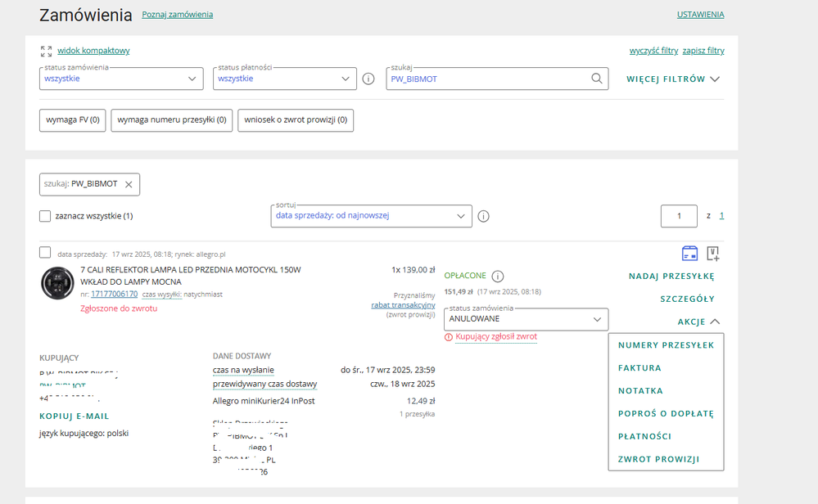Choose 'FAKTURA' from the actions menu
818x504 pixels.
coord(639,368)
